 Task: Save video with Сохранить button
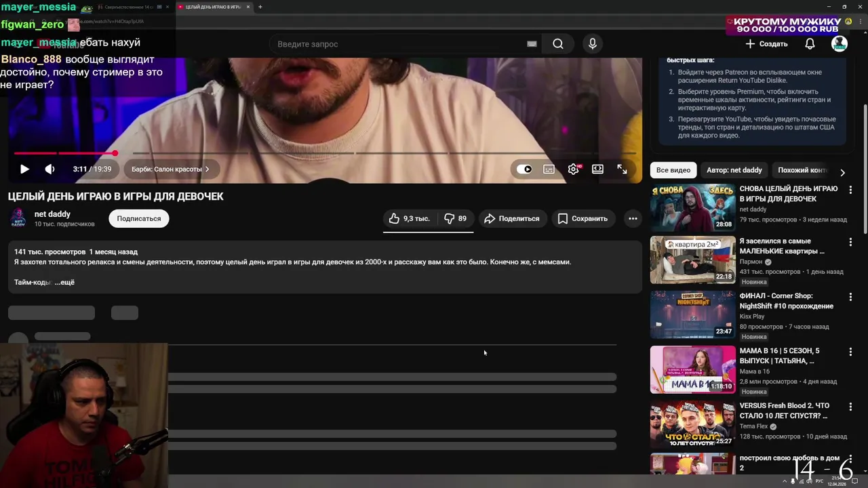(583, 218)
